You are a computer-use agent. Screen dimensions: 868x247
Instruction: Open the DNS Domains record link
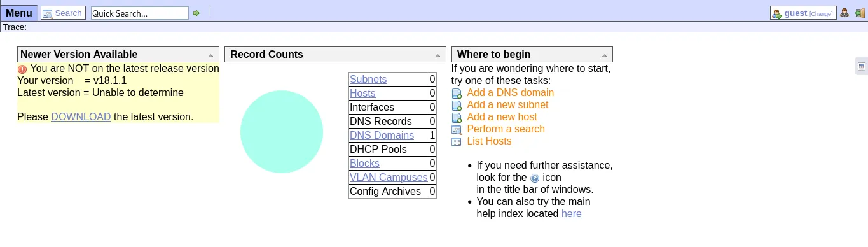[382, 135]
